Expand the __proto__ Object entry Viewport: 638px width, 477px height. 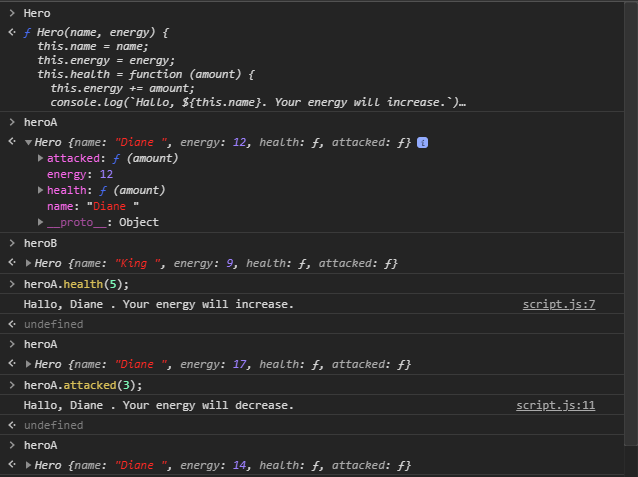(40, 222)
